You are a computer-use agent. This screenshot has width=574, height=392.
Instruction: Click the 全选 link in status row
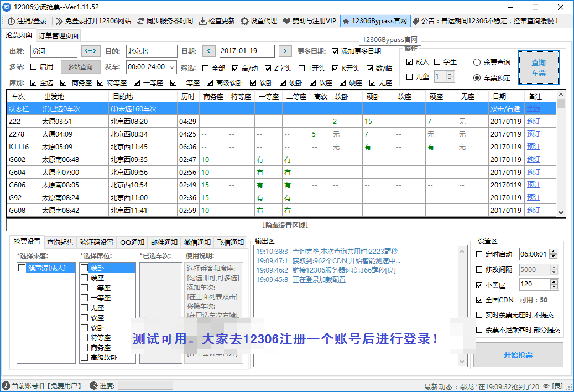(534, 108)
